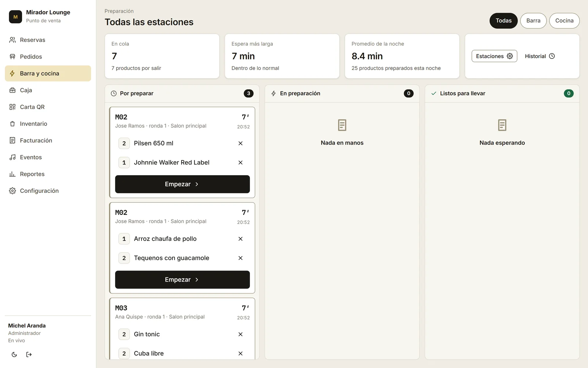Click the Por preparar count badge
The width and height of the screenshot is (588, 368).
click(x=248, y=93)
